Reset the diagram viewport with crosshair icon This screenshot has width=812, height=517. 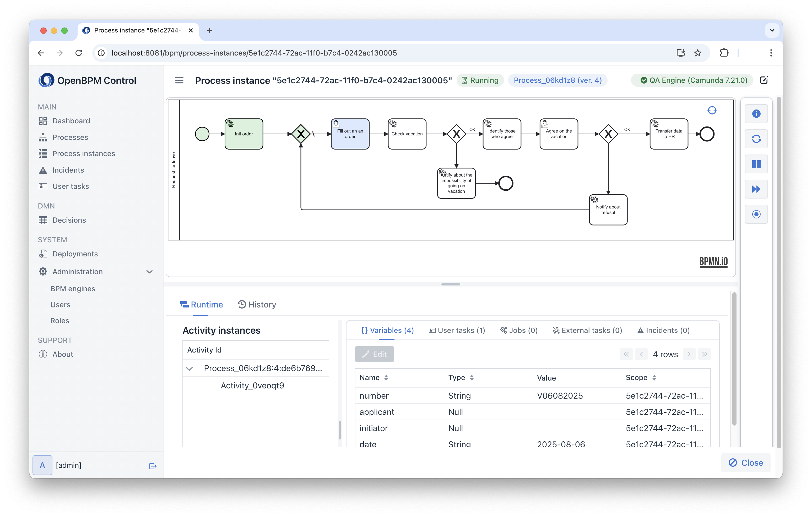pos(712,110)
